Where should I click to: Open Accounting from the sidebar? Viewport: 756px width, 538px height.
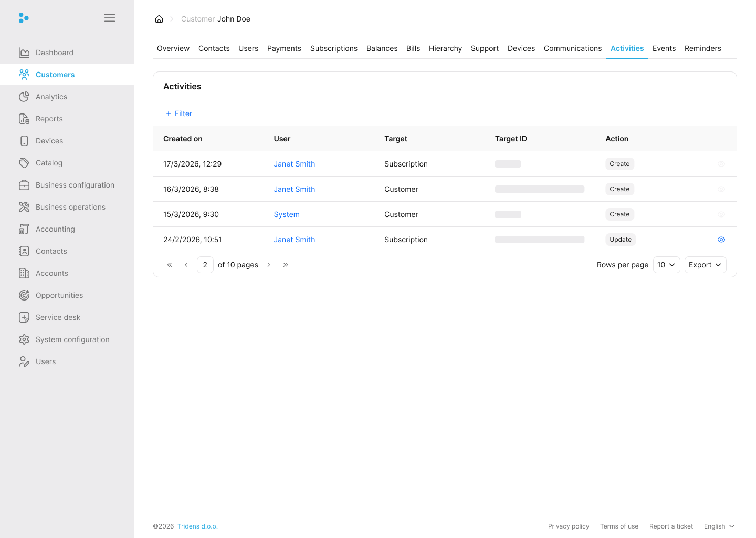[x=54, y=229]
